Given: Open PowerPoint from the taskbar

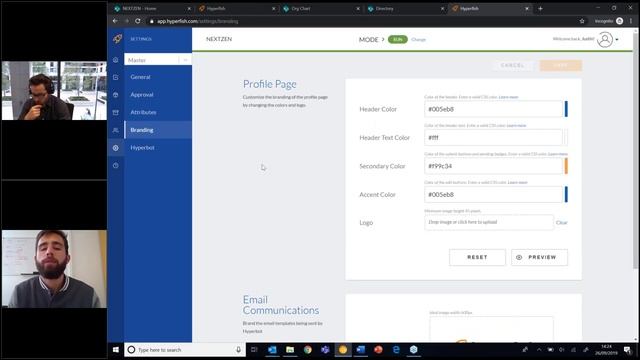Looking at the screenshot, I should pyautogui.click(x=378, y=350).
